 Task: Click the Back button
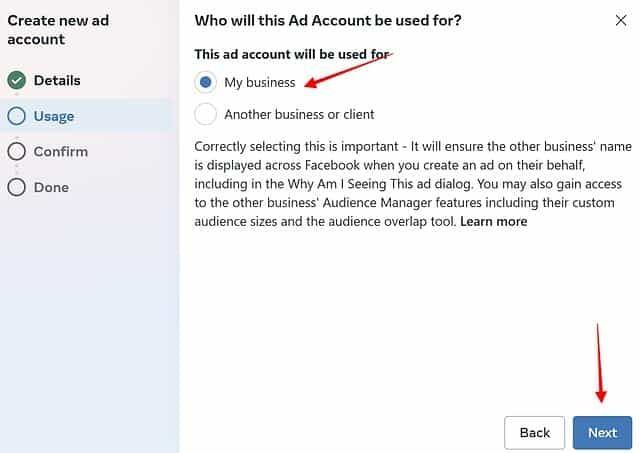[535, 433]
